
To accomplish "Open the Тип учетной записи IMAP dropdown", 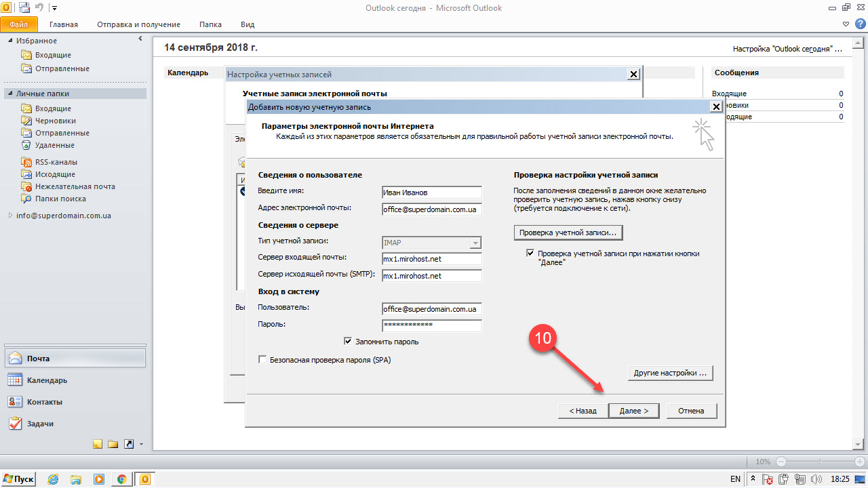I will tap(475, 243).
